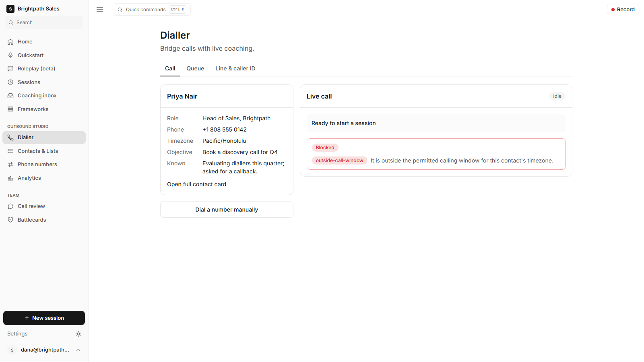644x362 pixels.
Task: Open Quickstart microphone item
Action: click(44, 55)
